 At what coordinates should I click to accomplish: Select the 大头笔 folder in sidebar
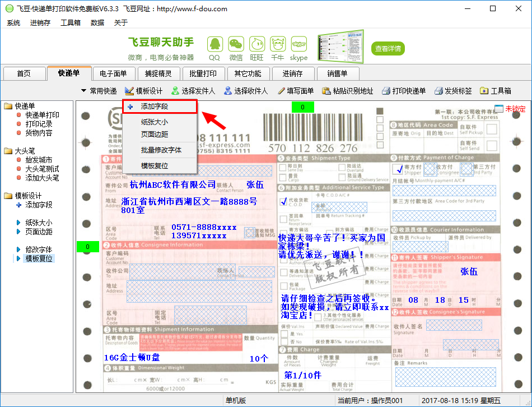[20, 150]
